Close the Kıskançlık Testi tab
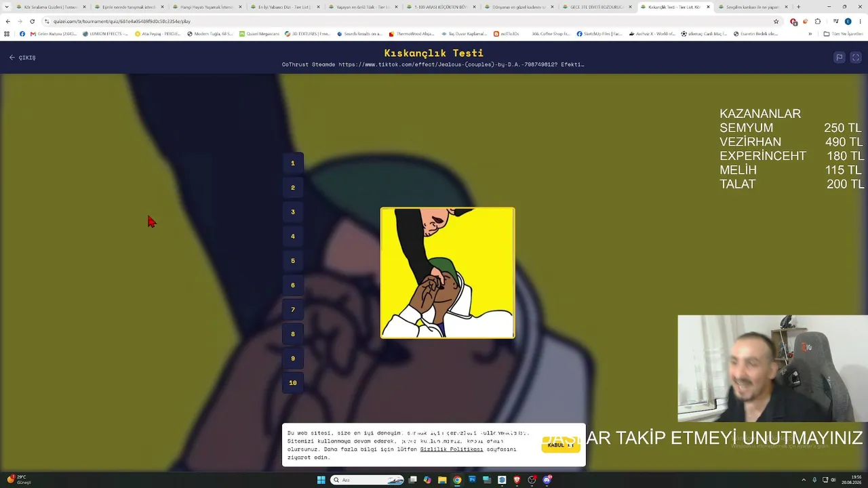The image size is (868, 488). (708, 7)
